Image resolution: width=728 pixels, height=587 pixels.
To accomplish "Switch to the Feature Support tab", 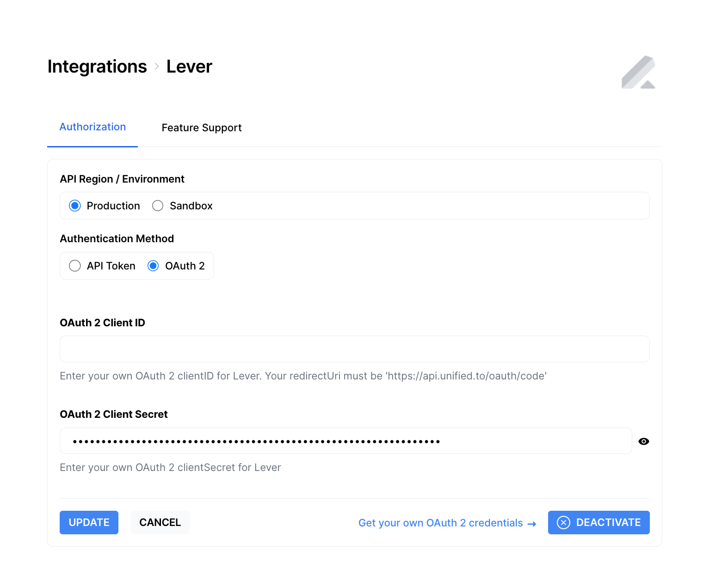I will (201, 128).
